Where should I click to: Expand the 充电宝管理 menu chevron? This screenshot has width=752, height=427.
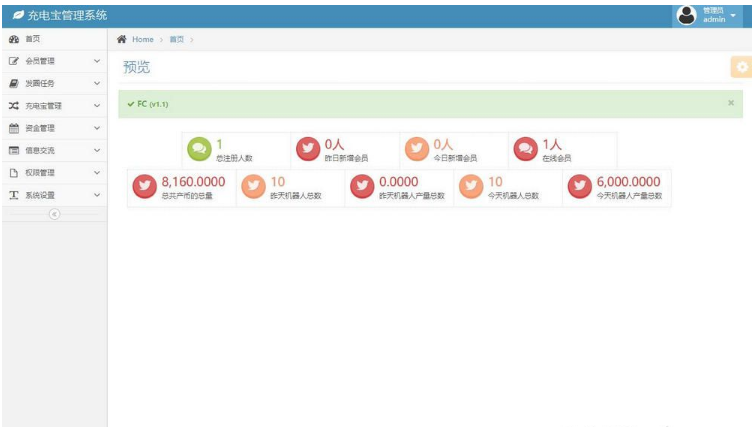pos(96,105)
